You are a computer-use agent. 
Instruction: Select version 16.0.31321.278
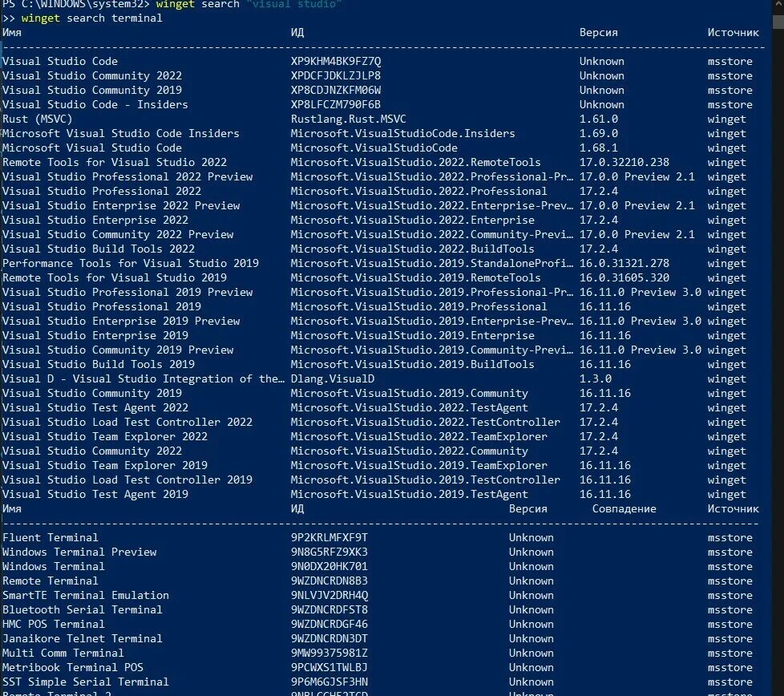(x=624, y=264)
